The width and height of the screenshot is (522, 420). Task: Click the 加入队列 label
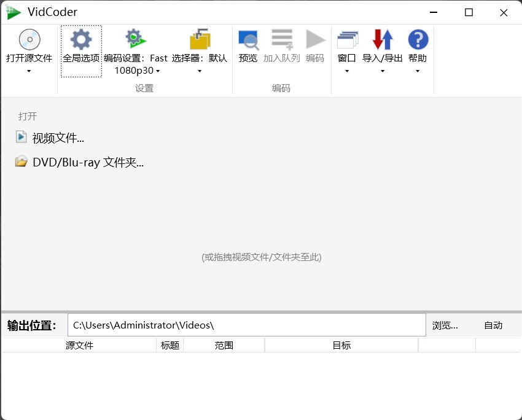[282, 58]
